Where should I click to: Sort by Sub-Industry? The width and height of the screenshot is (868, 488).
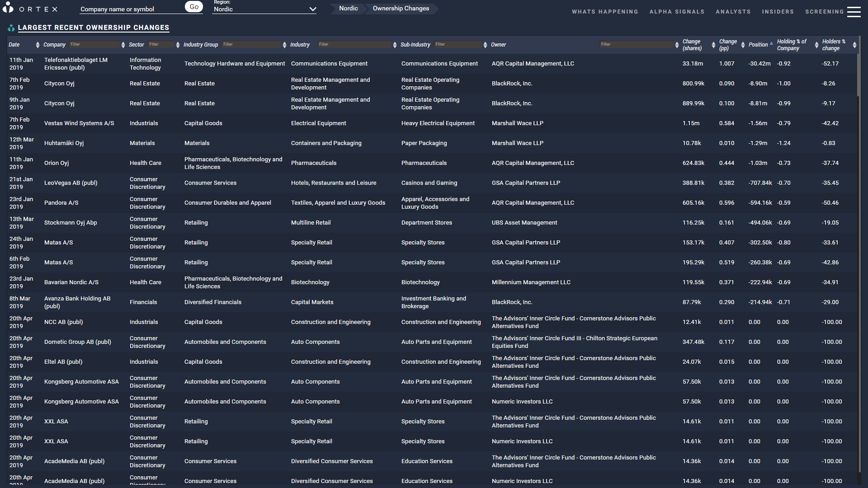(x=485, y=45)
